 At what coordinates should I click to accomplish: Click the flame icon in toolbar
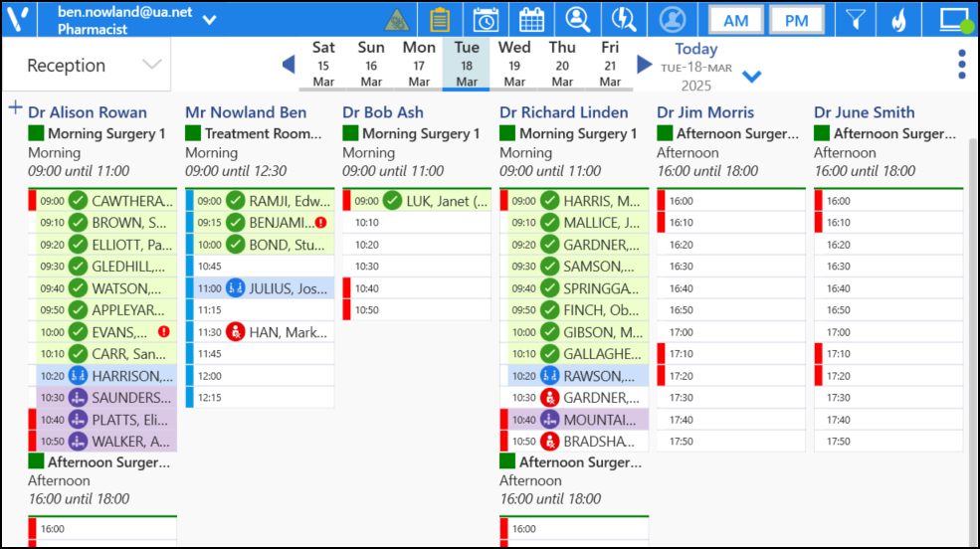(x=898, y=20)
